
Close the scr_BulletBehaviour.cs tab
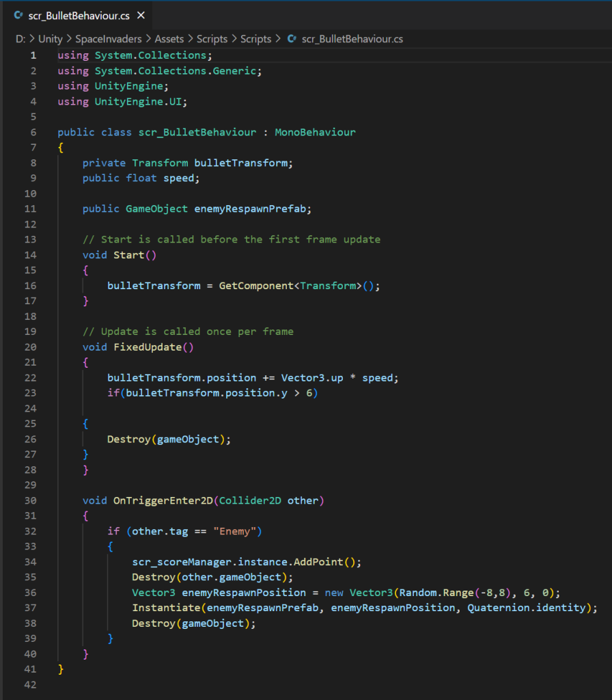[x=141, y=15]
